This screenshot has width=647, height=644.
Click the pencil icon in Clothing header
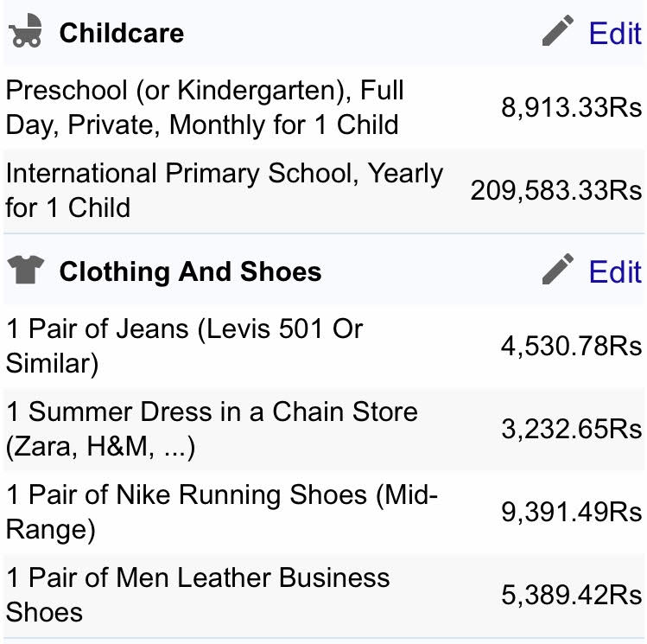[x=558, y=271]
